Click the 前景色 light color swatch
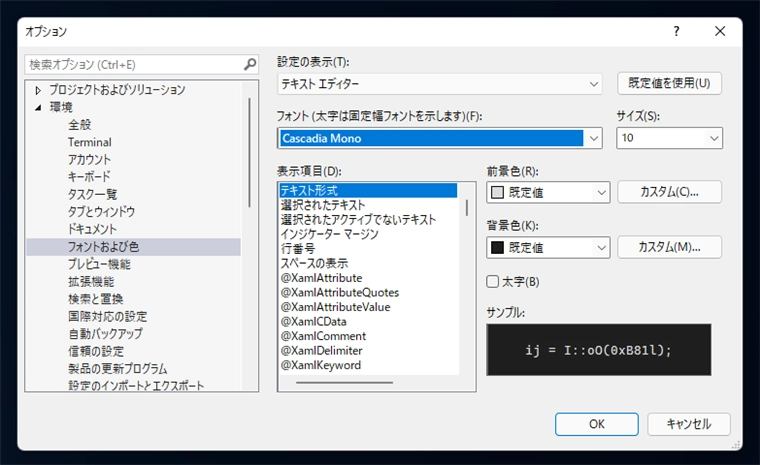The image size is (760, 465). point(497,192)
